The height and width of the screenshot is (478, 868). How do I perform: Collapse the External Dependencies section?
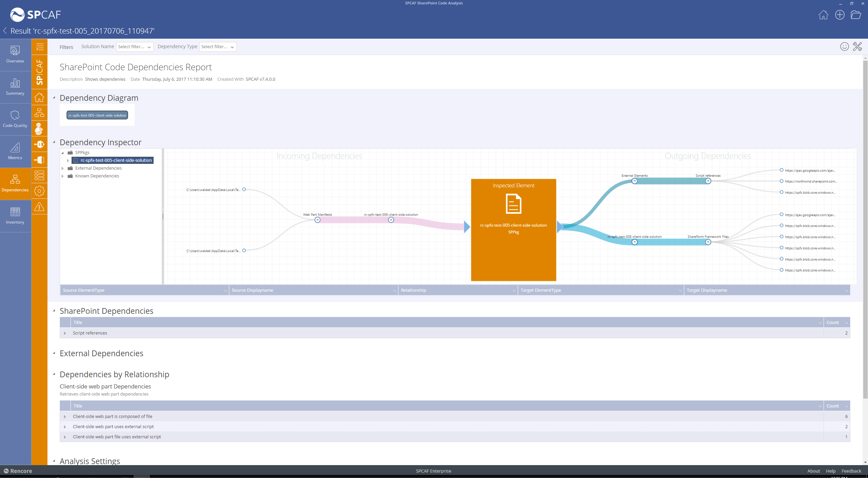point(54,353)
